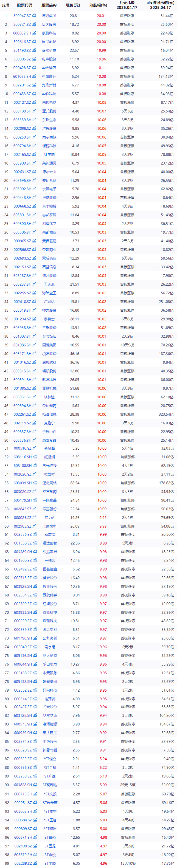This screenshot has height=868, width=177.
Task: Click chart icon after 600250.SH
Action: click(34, 137)
